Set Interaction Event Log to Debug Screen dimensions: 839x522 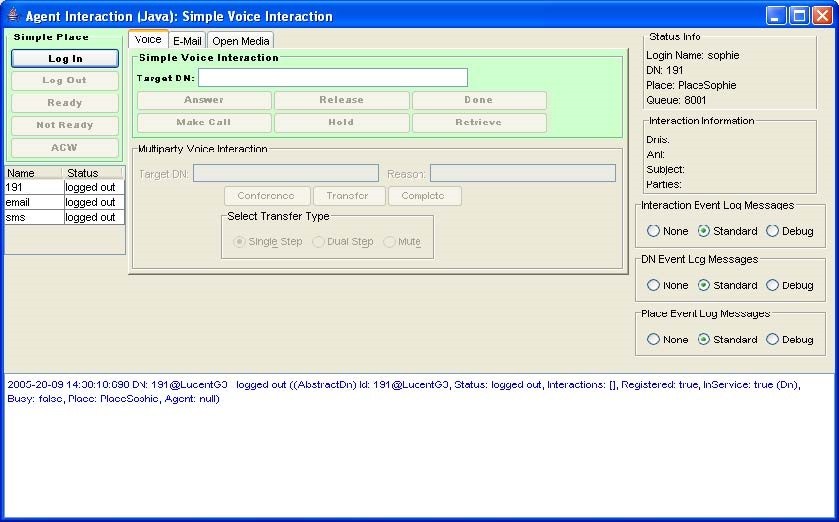pyautogui.click(x=790, y=231)
